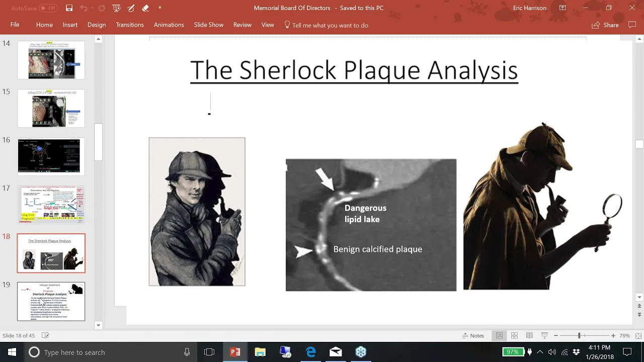Switch to the Insert ribbon tab
Image resolution: width=644 pixels, height=362 pixels.
point(70,25)
